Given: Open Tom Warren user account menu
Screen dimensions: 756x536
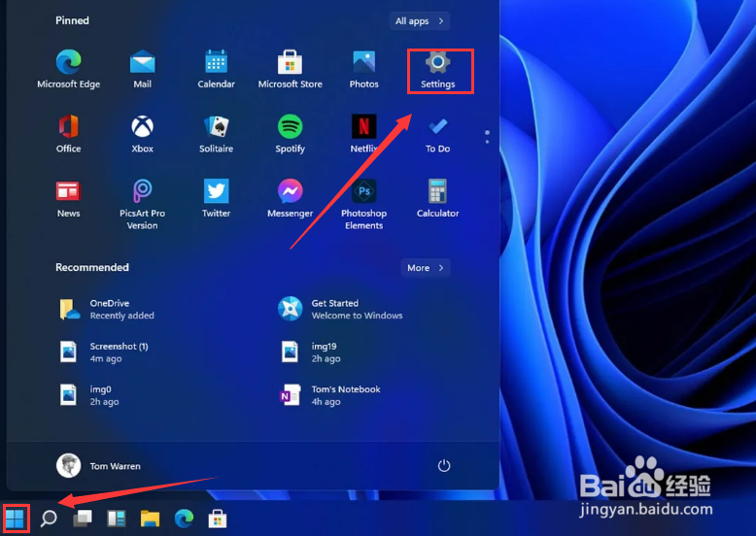Looking at the screenshot, I should pyautogui.click(x=99, y=466).
